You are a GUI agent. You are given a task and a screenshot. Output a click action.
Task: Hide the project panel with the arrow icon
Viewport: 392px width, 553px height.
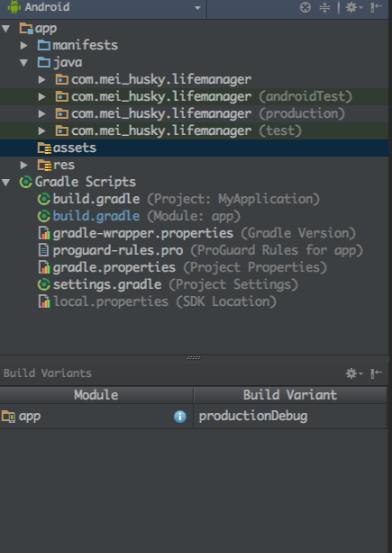(376, 7)
